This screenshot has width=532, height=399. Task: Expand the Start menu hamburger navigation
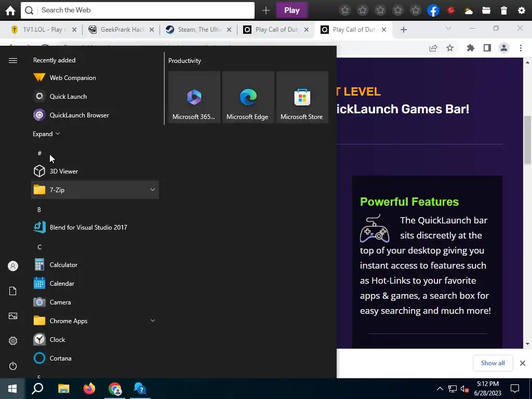[13, 61]
